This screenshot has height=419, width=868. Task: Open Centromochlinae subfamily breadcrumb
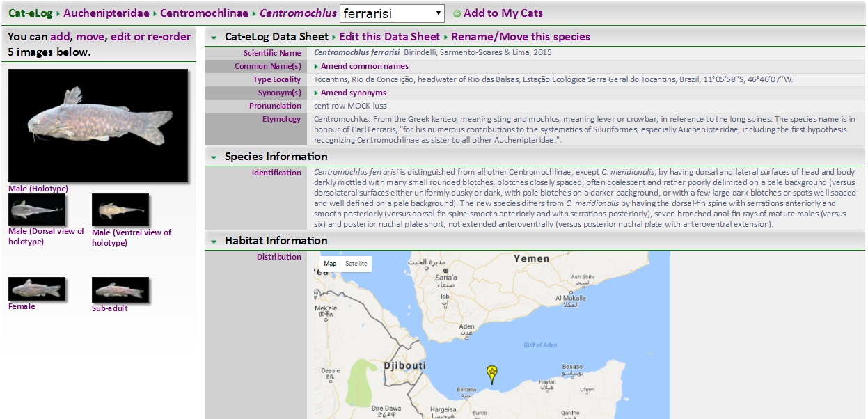[x=205, y=13]
